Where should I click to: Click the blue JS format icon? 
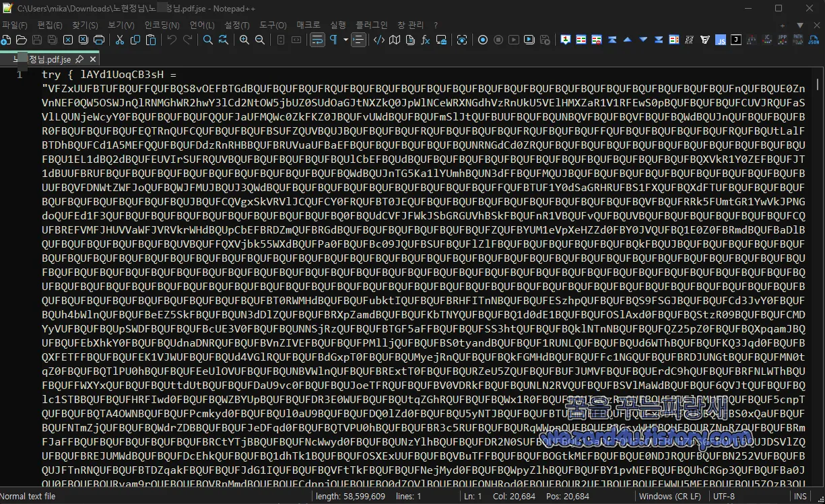click(721, 40)
